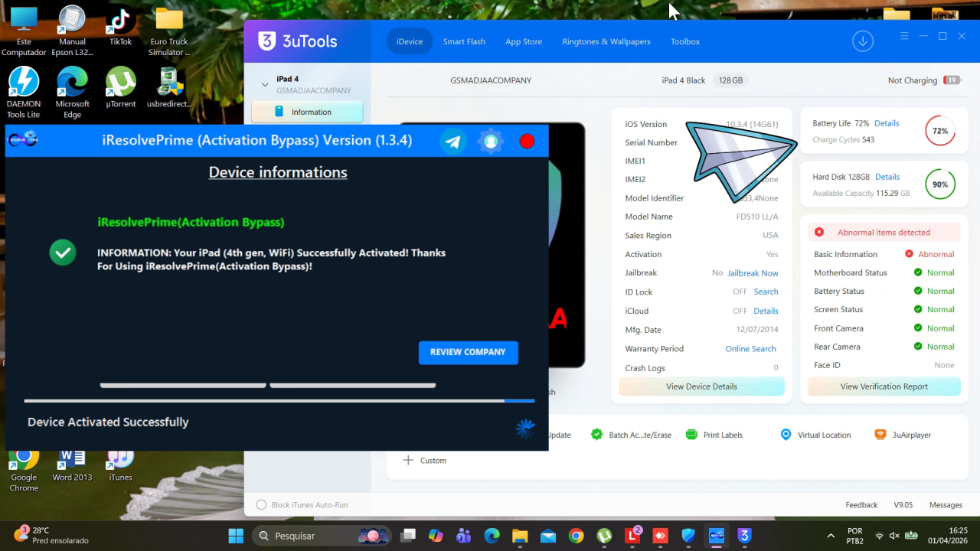Open the iCloud Details link
980x551 pixels.
tap(766, 311)
